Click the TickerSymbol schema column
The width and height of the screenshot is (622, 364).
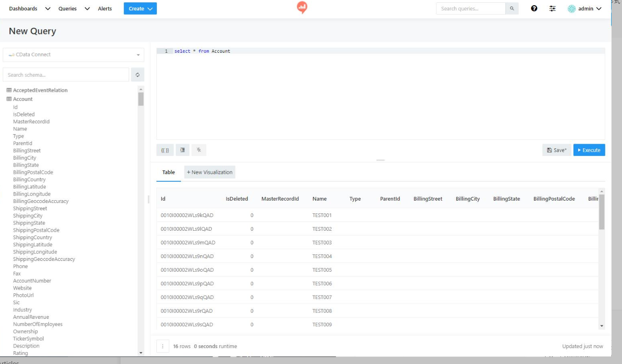(28, 339)
